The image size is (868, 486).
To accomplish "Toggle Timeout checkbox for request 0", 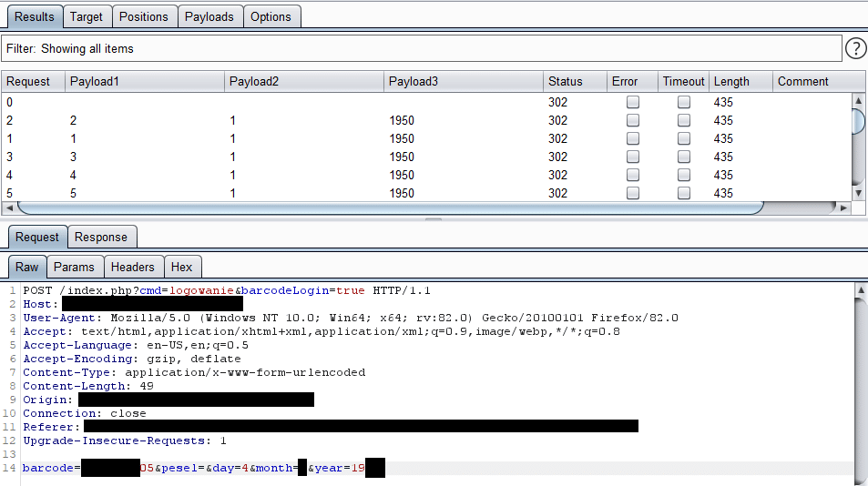I will [684, 102].
